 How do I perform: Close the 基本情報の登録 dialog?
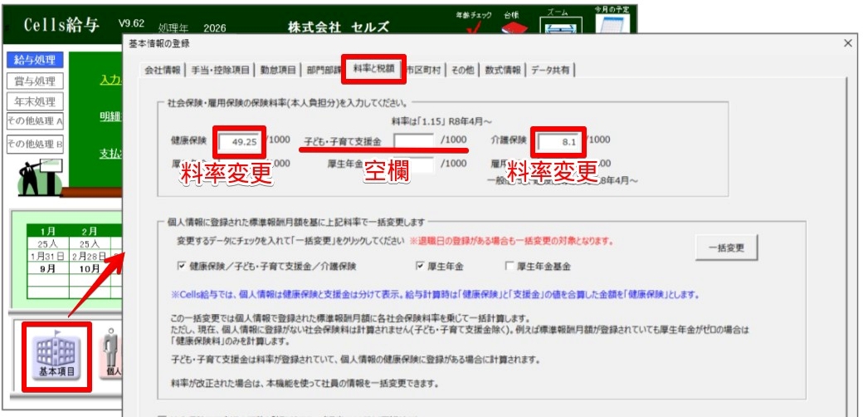[x=847, y=43]
